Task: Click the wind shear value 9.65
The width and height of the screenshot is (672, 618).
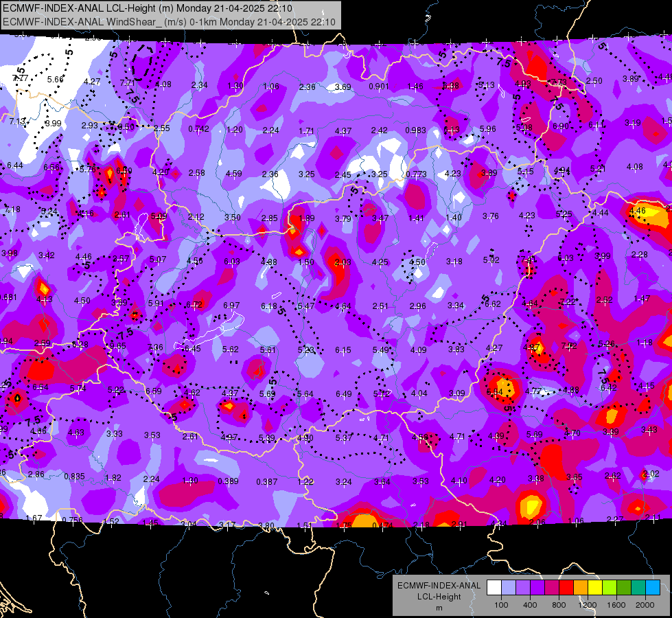Action: pyautogui.click(x=118, y=346)
